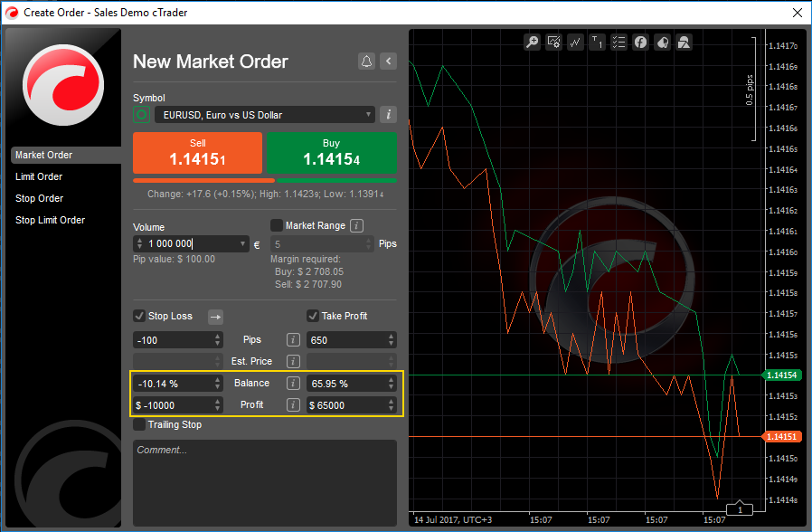Click the Stop Loss pips field -100
The height and width of the screenshot is (532, 812).
177,340
